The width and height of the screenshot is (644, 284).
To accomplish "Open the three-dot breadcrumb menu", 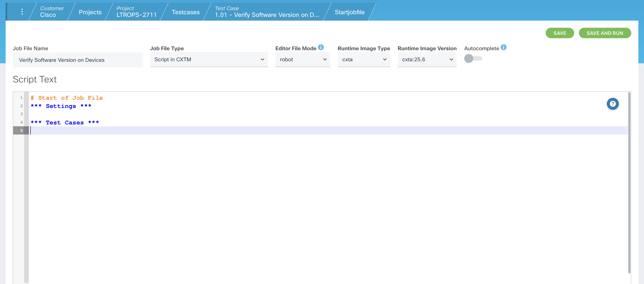I will point(22,11).
